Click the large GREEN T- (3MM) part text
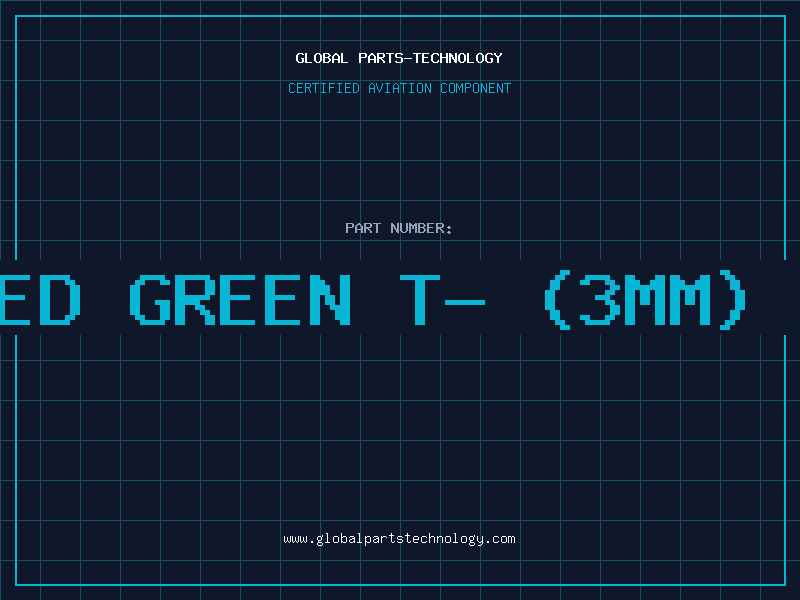Image resolution: width=800 pixels, height=600 pixels. (372, 299)
